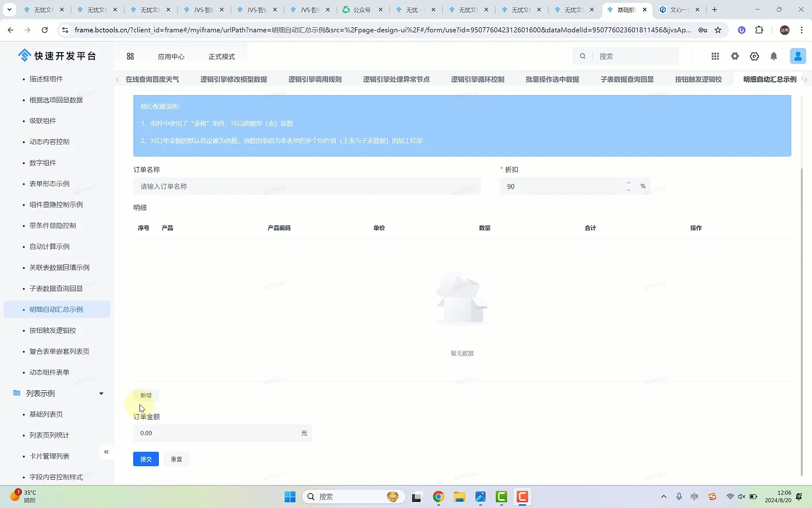
Task: Submit the form with 提交
Action: pos(146,459)
